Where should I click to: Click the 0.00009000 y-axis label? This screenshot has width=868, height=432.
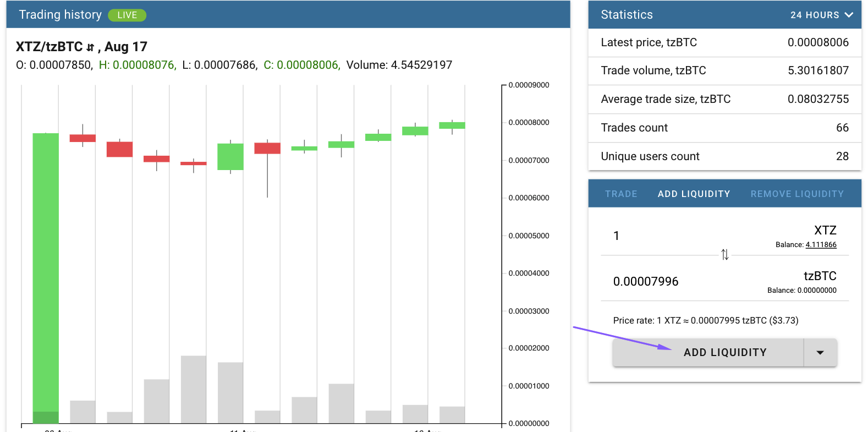529,85
